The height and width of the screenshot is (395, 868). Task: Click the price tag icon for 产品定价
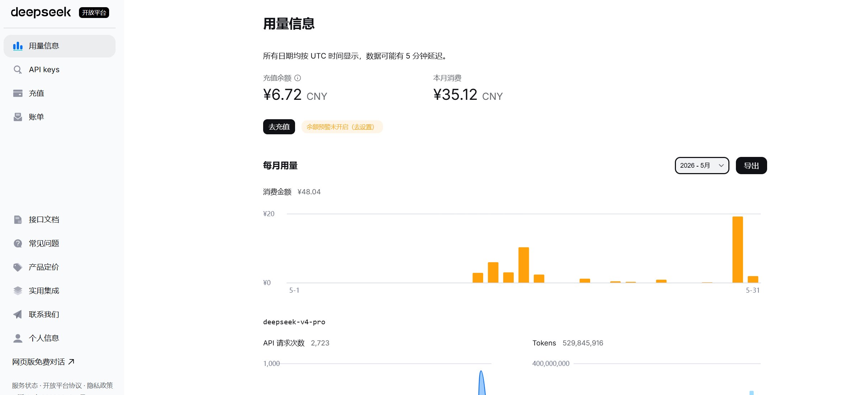coord(18,267)
